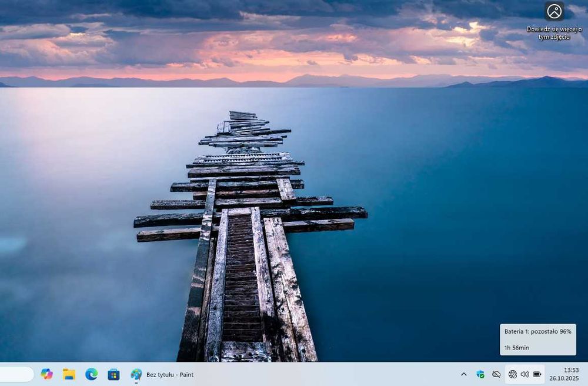Open Microsoft Edge browser
The image size is (588, 386).
(x=92, y=374)
